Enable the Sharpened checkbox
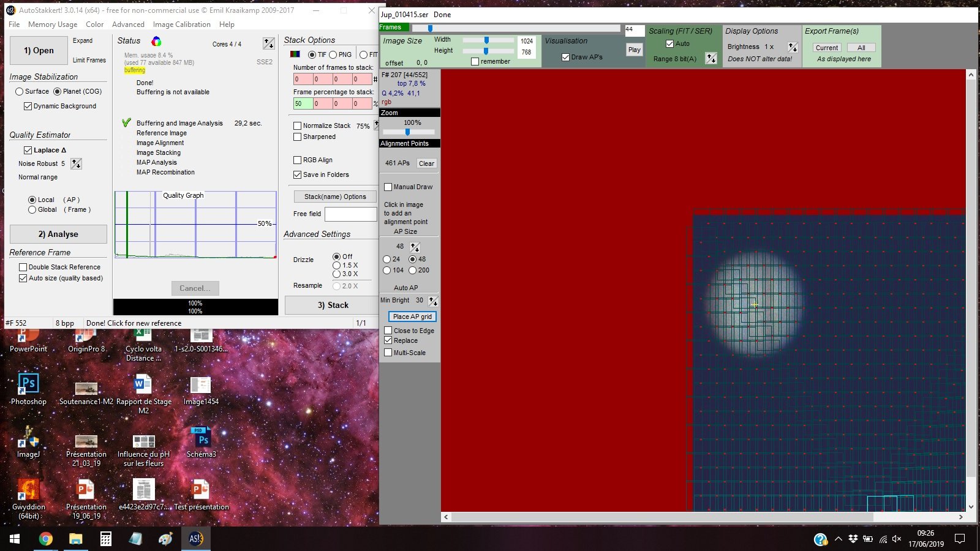980x551 pixels. coord(297,137)
